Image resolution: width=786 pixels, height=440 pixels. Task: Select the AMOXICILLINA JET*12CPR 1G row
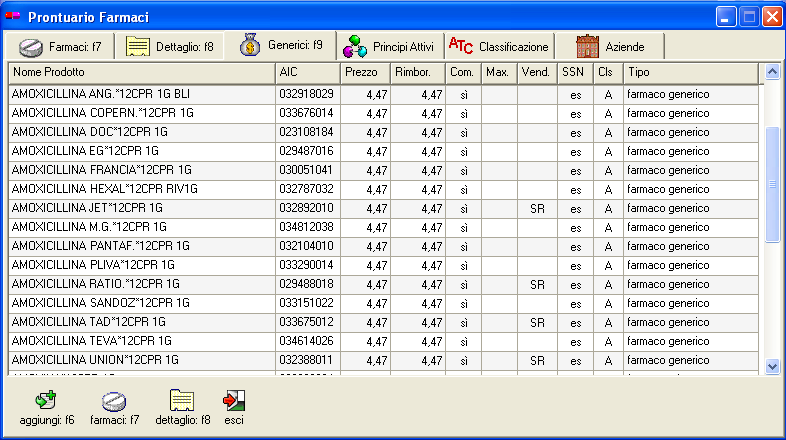[141, 208]
